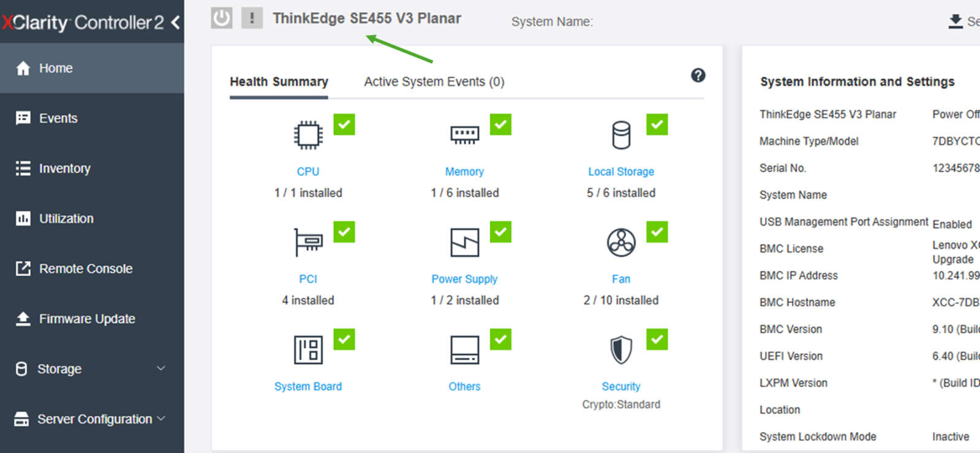
Task: Click the green check status for Memory
Action: [x=500, y=124]
